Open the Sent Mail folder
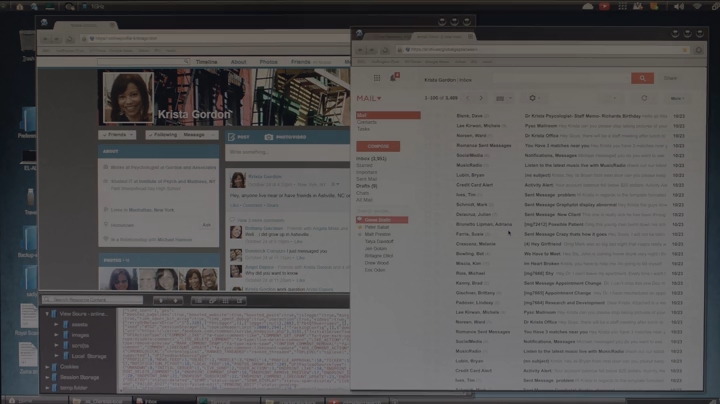Image resolution: width=720 pixels, height=404 pixels. [366, 179]
